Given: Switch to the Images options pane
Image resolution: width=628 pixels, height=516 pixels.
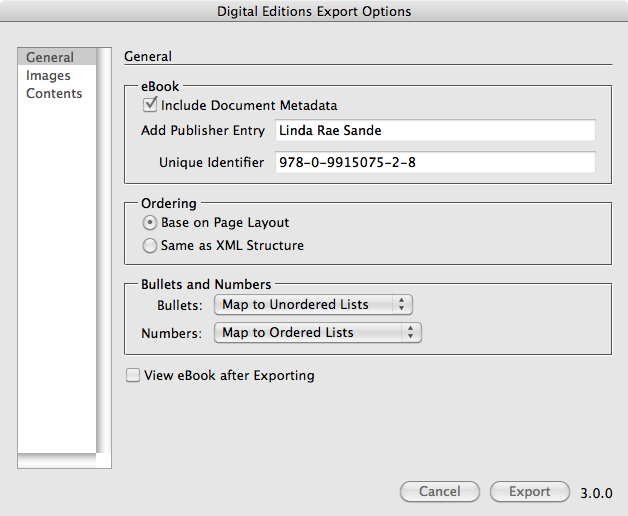Looking at the screenshot, I should coord(48,76).
